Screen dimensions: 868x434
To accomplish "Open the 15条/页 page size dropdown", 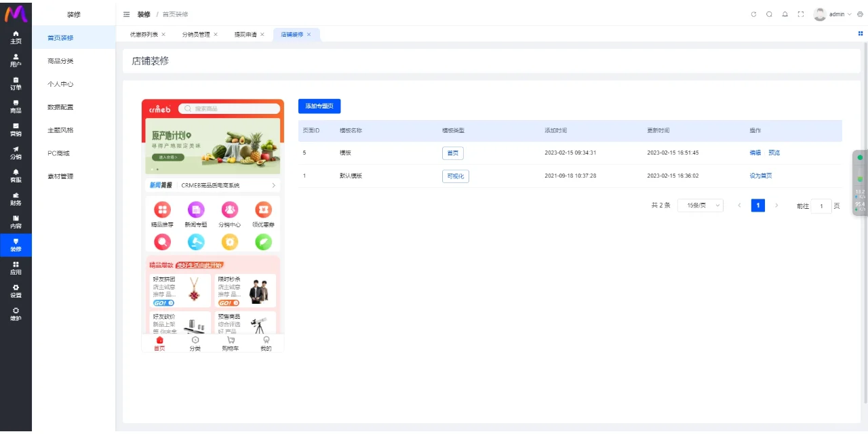I will point(700,205).
